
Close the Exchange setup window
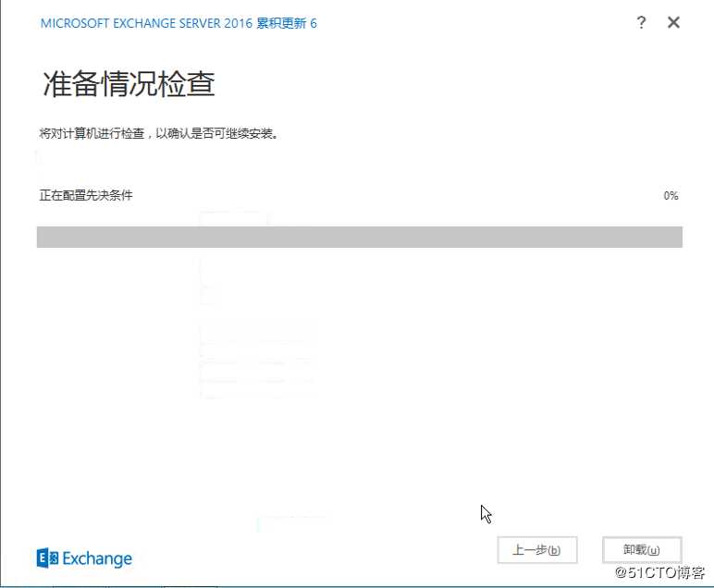673,22
